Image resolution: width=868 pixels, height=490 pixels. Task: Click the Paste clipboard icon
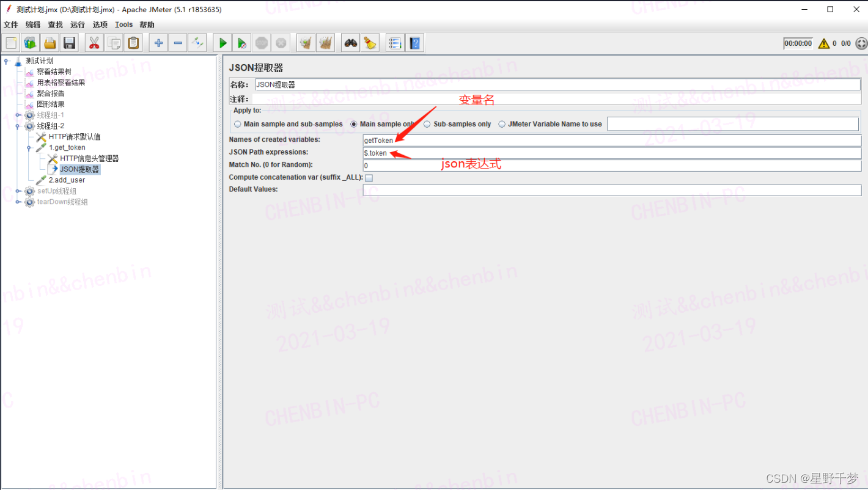click(133, 43)
